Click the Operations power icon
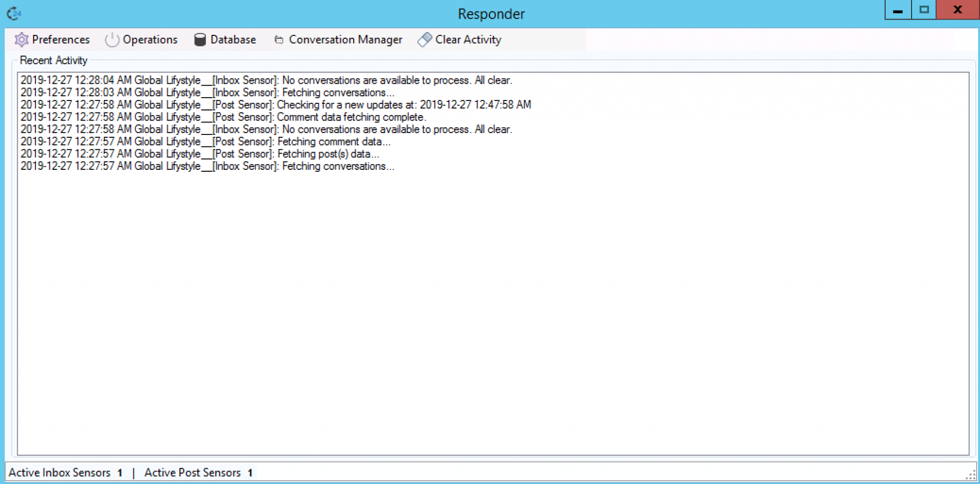The image size is (980, 484). point(111,40)
